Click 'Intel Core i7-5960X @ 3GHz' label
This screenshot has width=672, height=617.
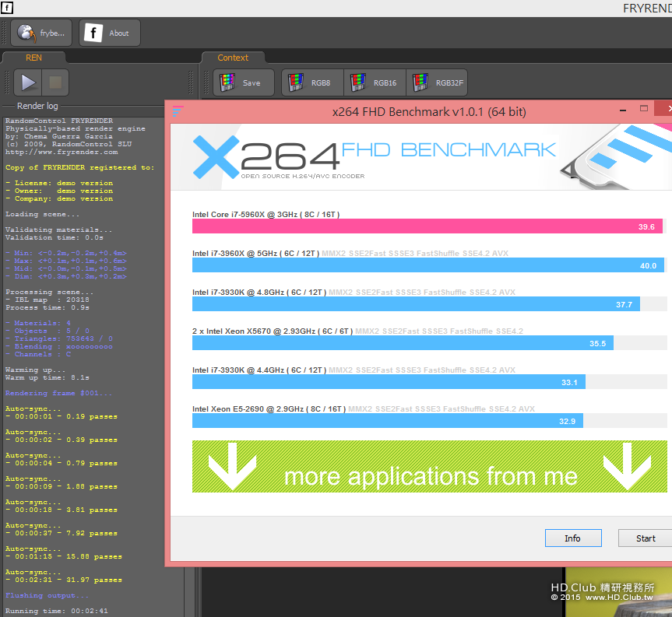coord(266,215)
